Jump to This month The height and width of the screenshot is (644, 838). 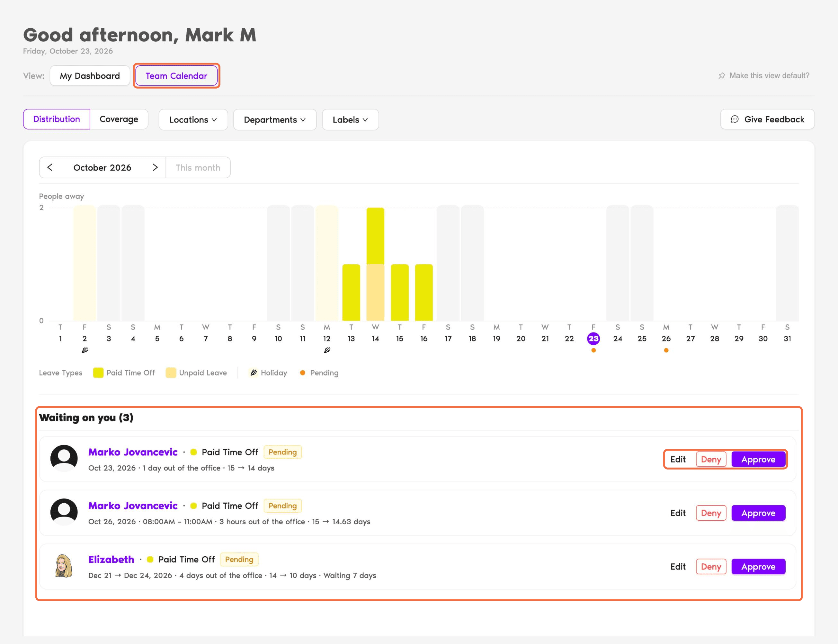pos(198,168)
